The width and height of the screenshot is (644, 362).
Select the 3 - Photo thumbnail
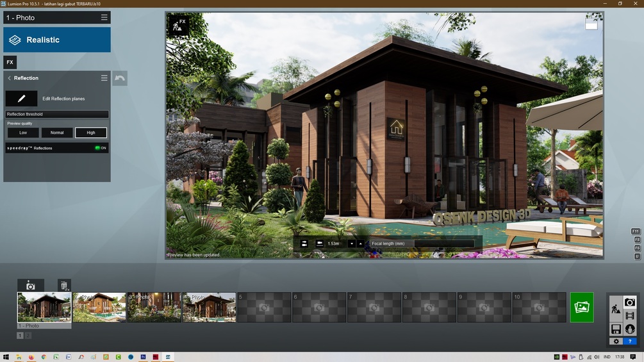[x=154, y=307]
